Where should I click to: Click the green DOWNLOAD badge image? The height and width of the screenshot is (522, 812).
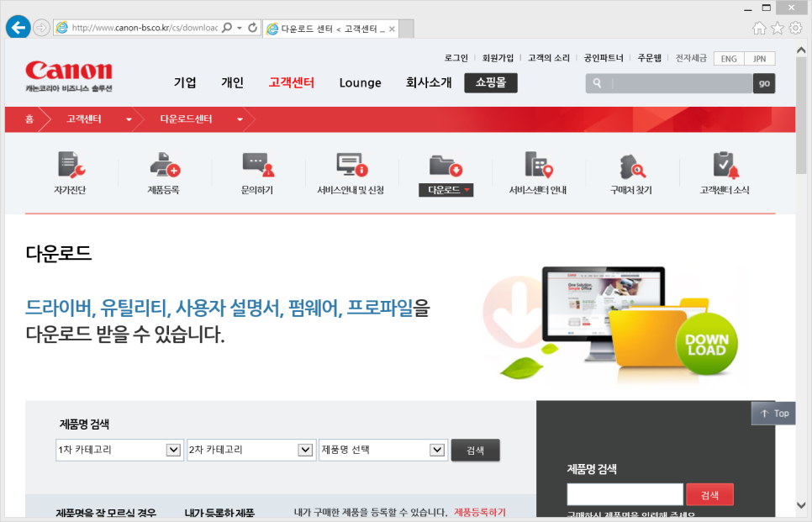click(x=707, y=344)
